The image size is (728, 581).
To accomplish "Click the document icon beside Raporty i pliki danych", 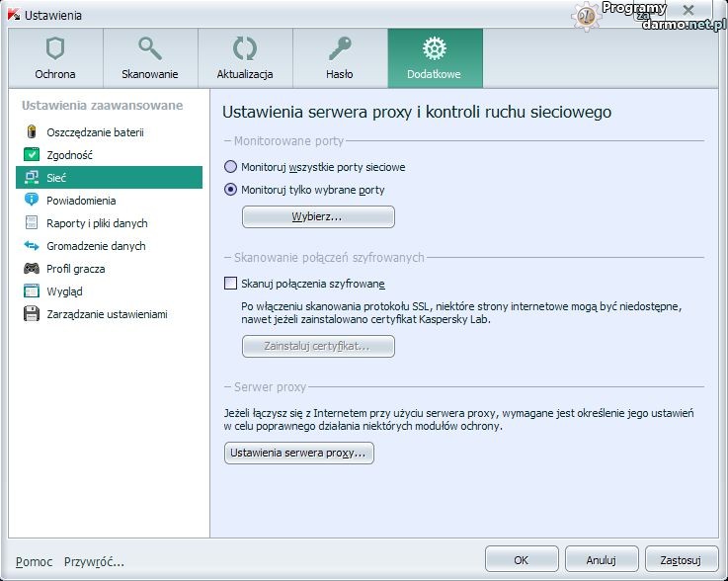I will [32, 223].
